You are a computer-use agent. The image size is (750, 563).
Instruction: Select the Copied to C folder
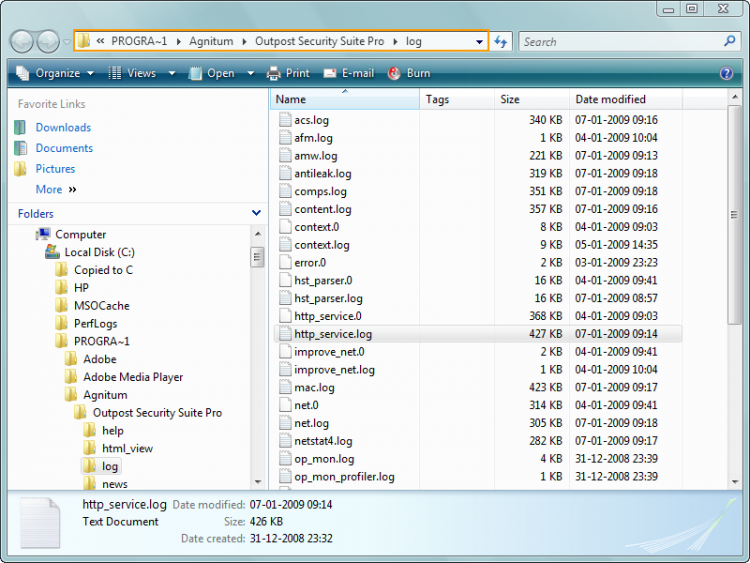click(103, 270)
